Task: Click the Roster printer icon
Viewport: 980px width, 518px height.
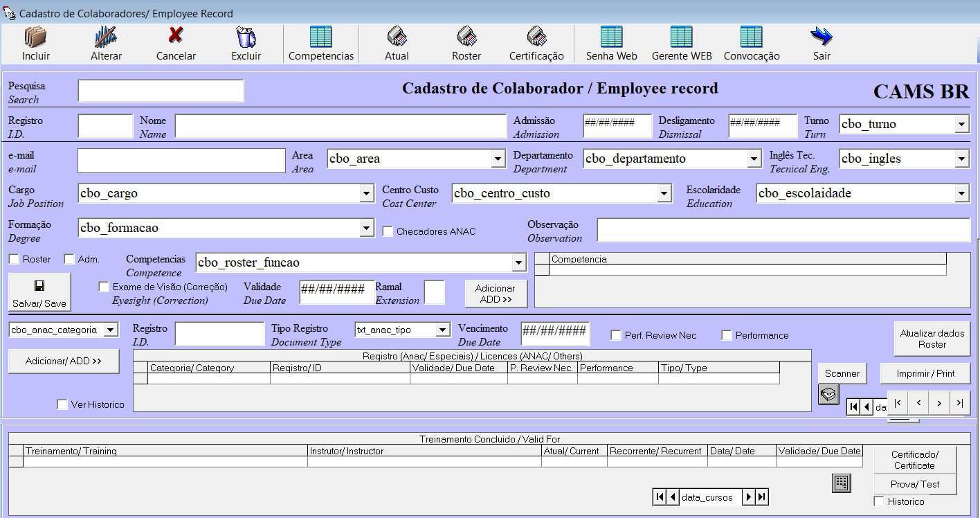Action: tap(466, 37)
